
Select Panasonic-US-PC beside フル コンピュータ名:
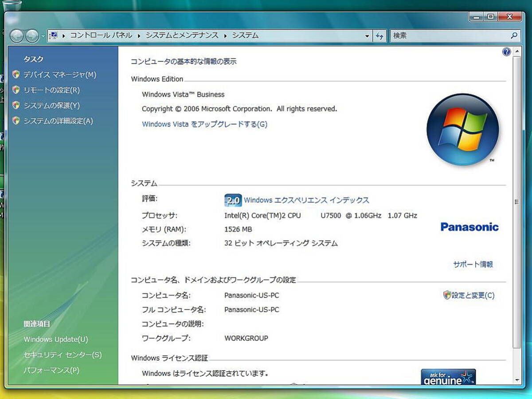252,309
